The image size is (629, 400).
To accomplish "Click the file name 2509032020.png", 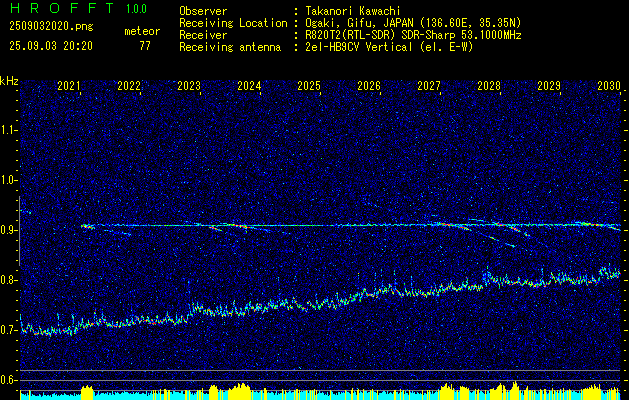I will (51, 26).
